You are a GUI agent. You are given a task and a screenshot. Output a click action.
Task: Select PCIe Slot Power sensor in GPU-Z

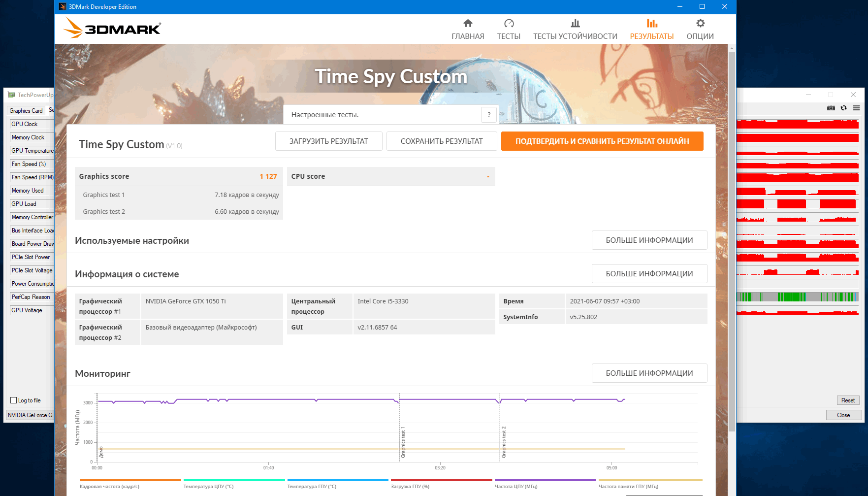coord(32,257)
